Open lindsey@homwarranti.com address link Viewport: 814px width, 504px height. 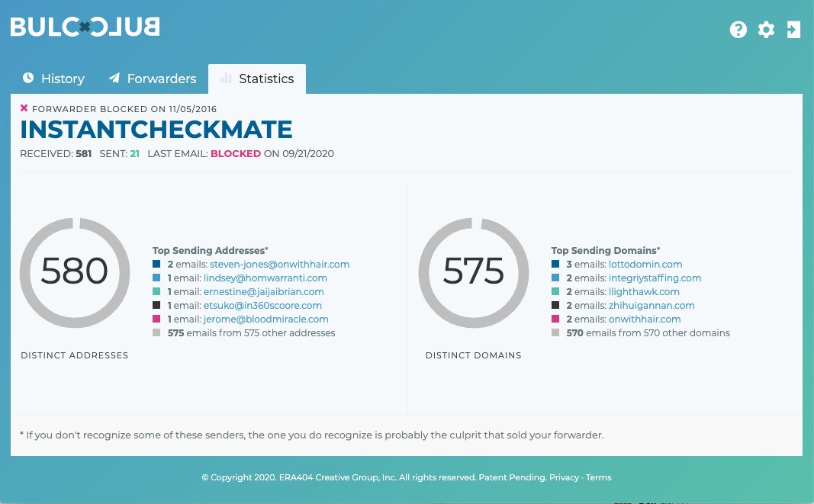coord(265,278)
